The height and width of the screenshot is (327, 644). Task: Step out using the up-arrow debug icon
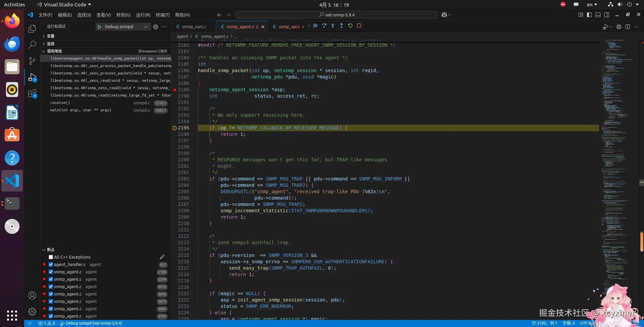click(x=341, y=25)
